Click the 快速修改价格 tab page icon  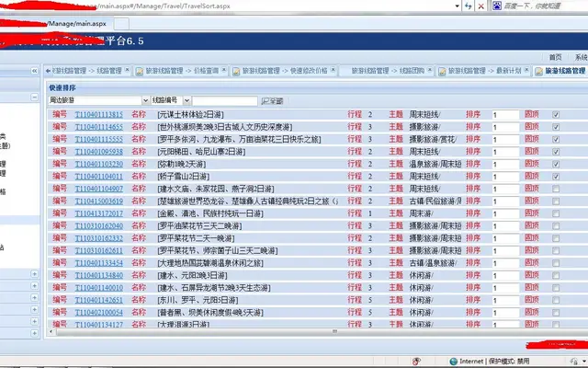point(236,71)
